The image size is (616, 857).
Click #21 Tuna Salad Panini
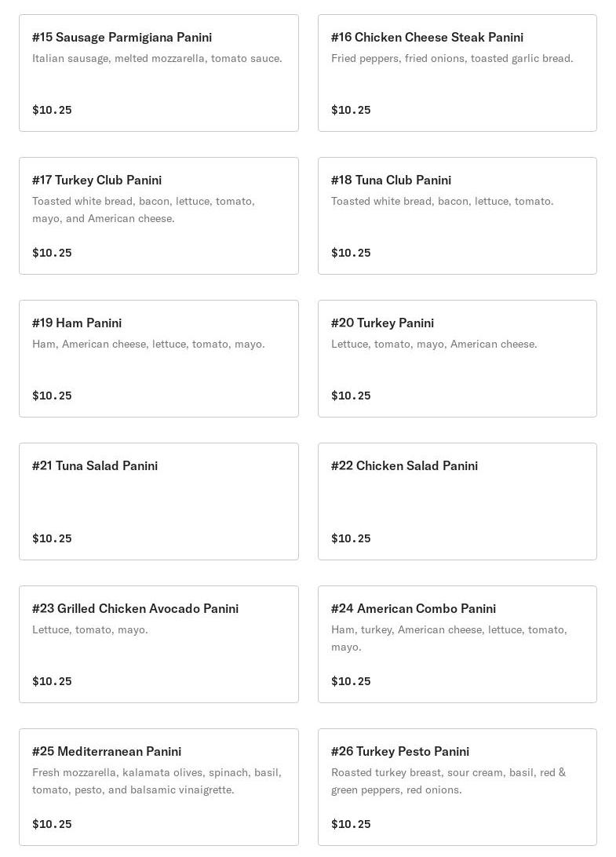click(x=95, y=465)
